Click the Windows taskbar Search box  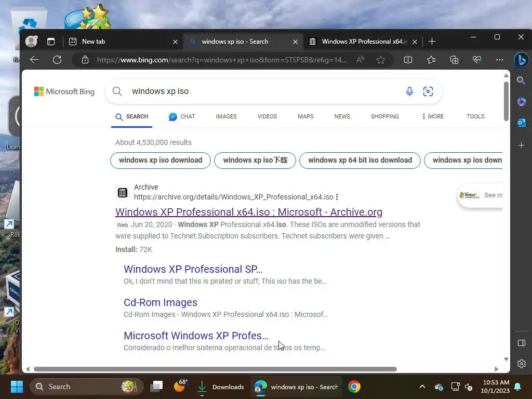(87, 387)
